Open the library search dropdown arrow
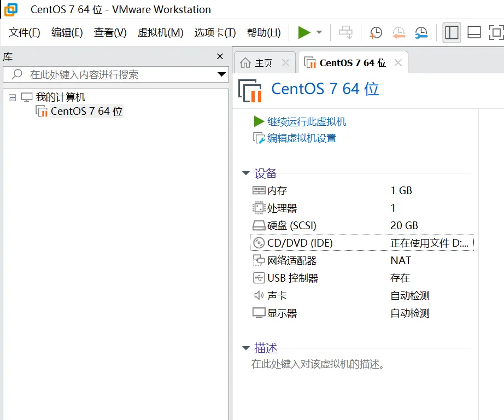The image size is (504, 420). (x=221, y=74)
